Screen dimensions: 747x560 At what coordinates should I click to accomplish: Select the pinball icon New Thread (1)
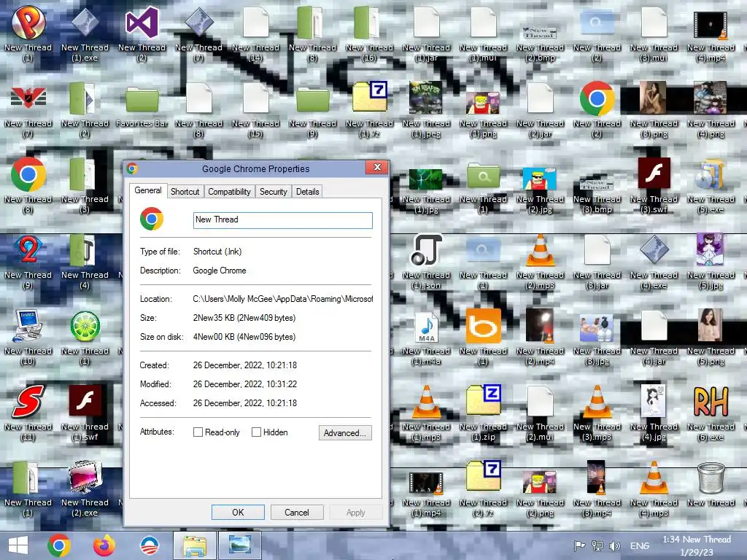(28, 34)
